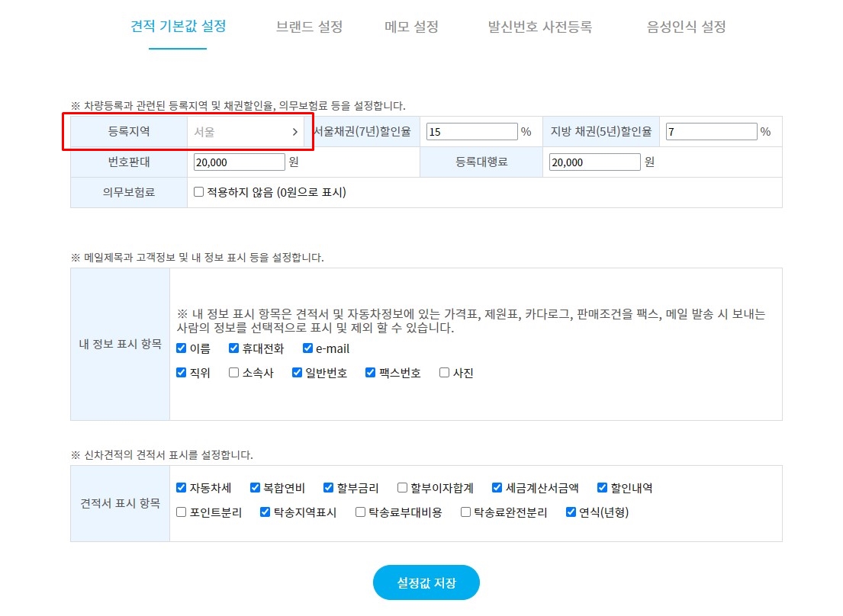
Task: Uncheck the 할부금리 checkbox
Action: tap(328, 487)
